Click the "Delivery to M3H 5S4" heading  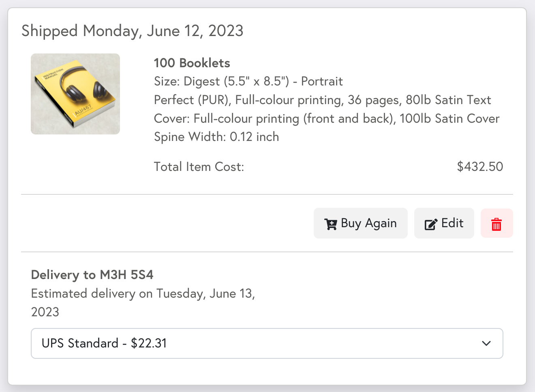[x=92, y=275]
